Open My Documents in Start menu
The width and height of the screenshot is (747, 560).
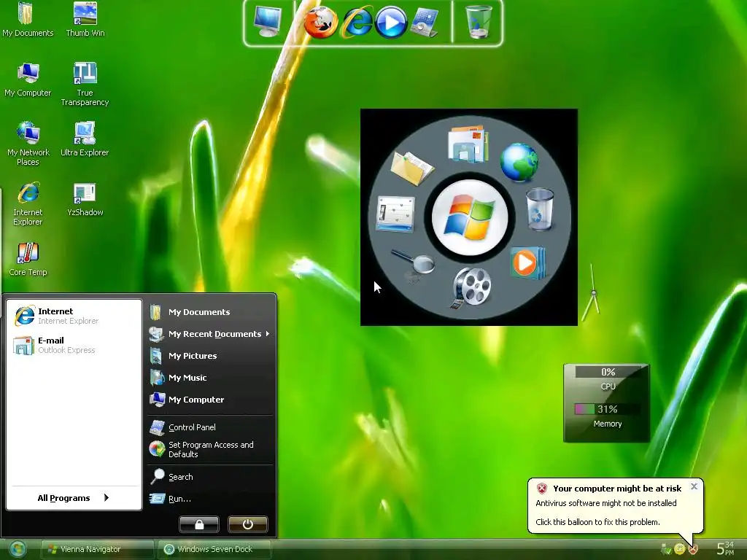209,312
